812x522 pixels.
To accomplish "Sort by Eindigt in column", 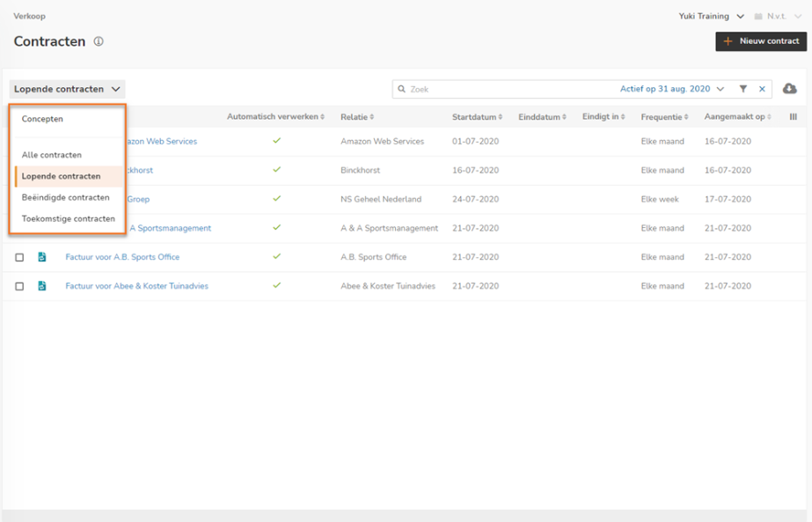I will [604, 117].
